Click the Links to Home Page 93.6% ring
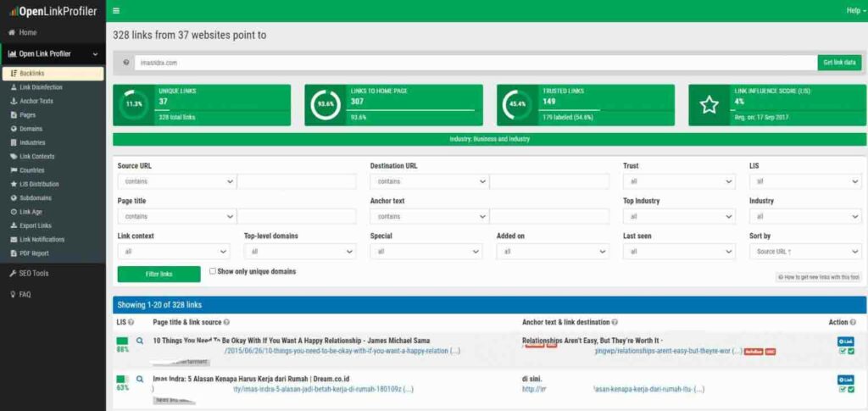Screen dimensions: 868x411 (325, 104)
